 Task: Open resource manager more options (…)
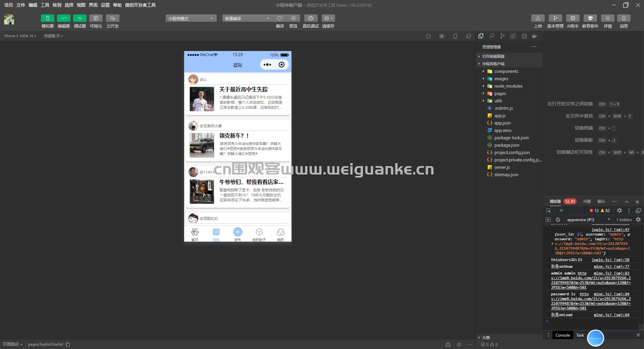click(x=534, y=47)
